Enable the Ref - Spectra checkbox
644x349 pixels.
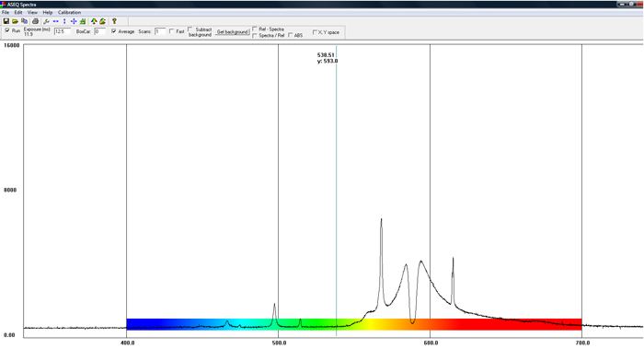(255, 29)
